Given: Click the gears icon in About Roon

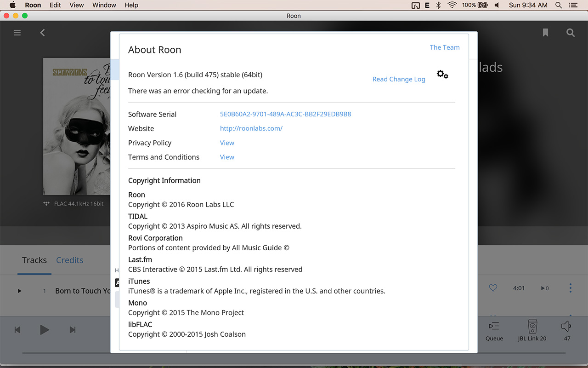Looking at the screenshot, I should 442,75.
